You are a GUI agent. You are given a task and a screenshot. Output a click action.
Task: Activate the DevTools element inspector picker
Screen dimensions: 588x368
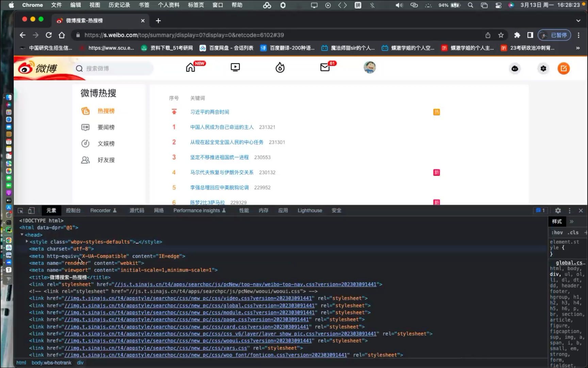click(20, 211)
